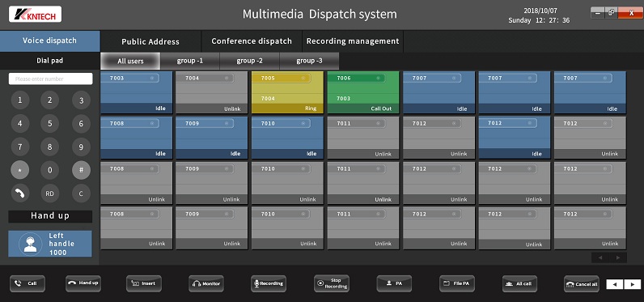Toggle the small circle on the 7003 tile
The height and width of the screenshot is (302, 644).
click(152, 78)
